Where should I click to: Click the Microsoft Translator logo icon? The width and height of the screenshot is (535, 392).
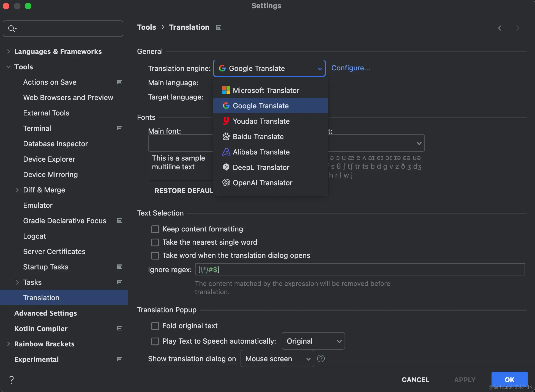tap(226, 90)
